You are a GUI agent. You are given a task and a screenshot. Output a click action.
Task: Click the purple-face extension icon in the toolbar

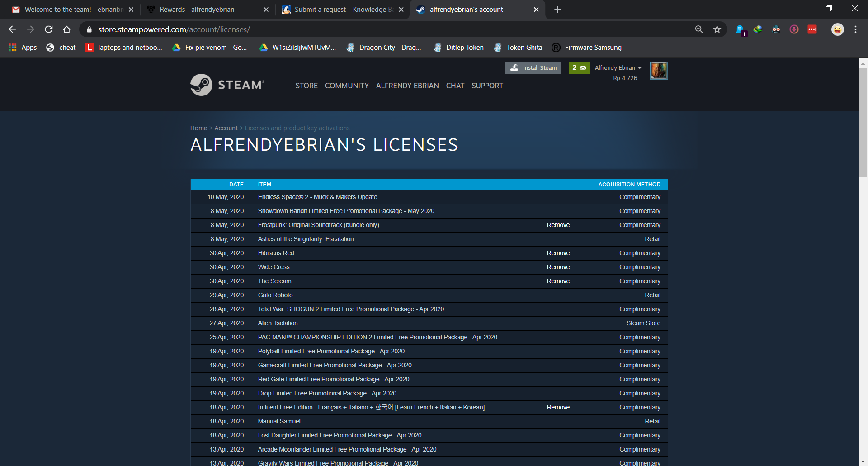776,29
